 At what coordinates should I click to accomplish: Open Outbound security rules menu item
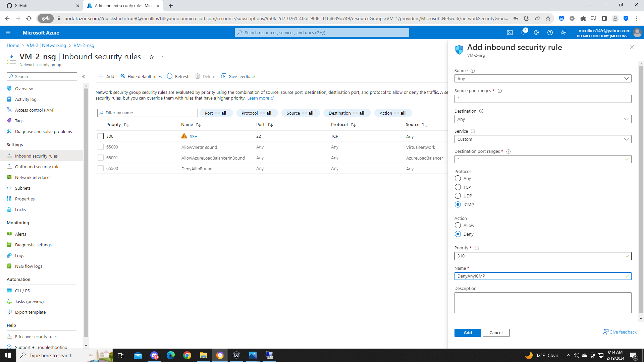coord(38,167)
